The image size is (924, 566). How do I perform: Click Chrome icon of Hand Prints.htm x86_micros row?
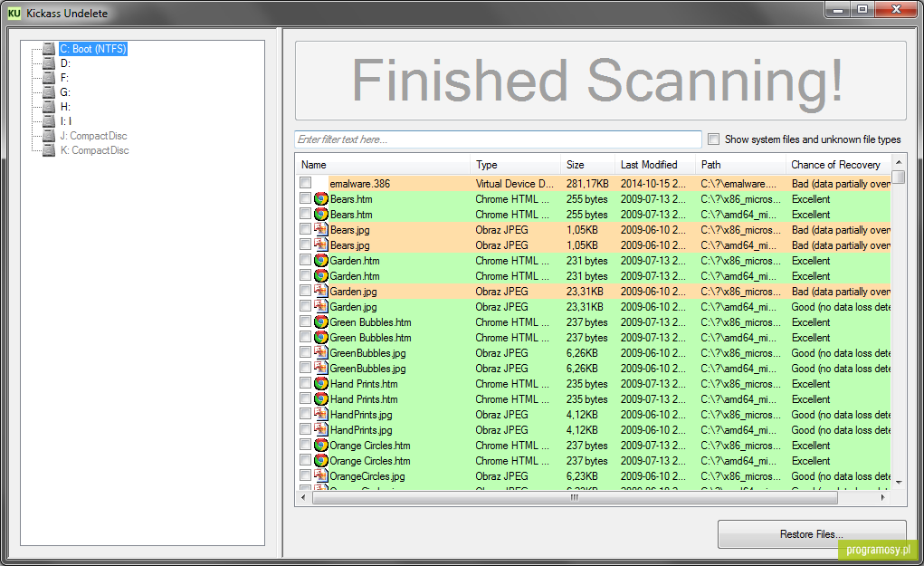[x=321, y=383]
